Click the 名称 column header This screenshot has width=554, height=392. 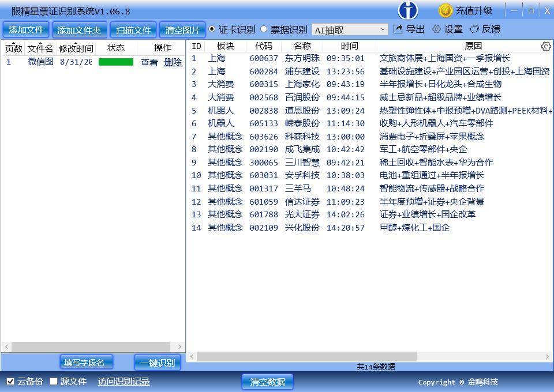point(302,46)
